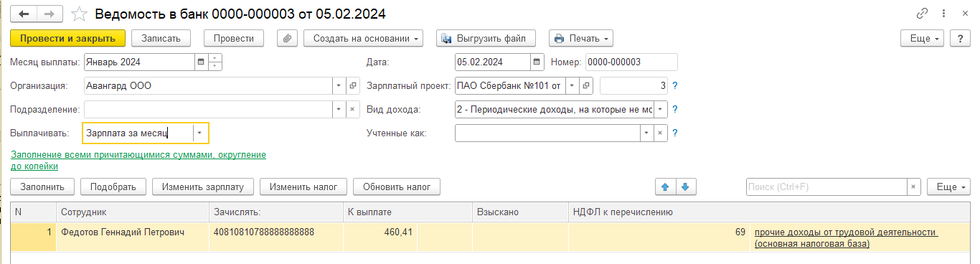Click the forward navigation arrow
Image resolution: width=980 pixels, height=264 pixels.
click(49, 14)
